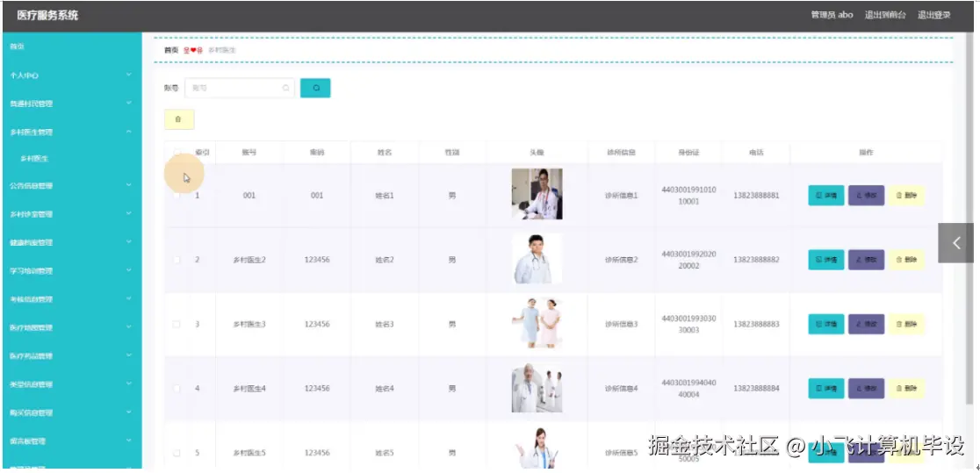Click account cell 乡村医生5

pos(249,453)
